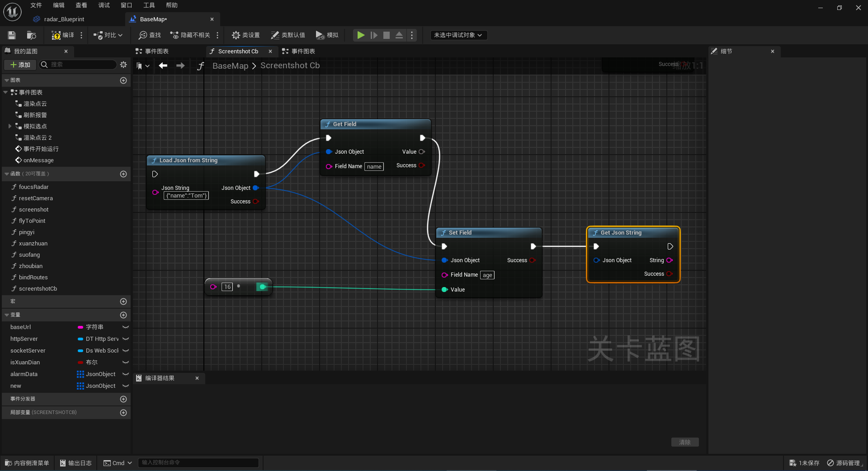Open 类设置 class settings gear
Viewport: 868px width, 471px height.
pyautogui.click(x=245, y=35)
